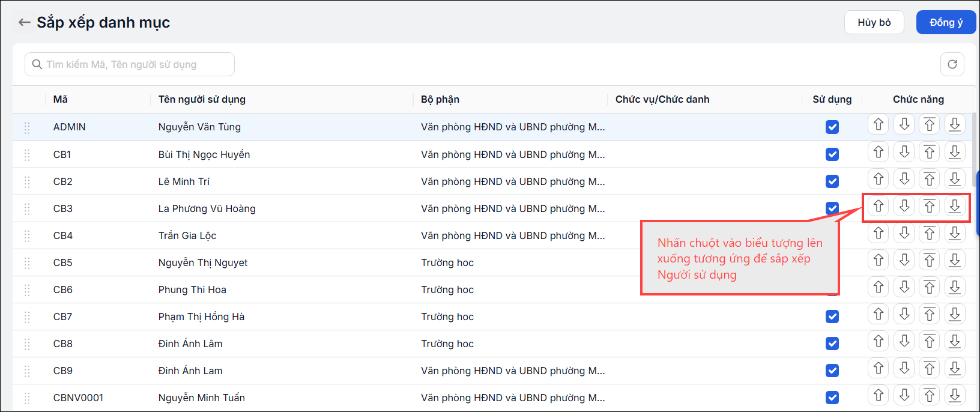
Task: Toggle Sử dụng checkbox for CB3
Action: pos(832,208)
